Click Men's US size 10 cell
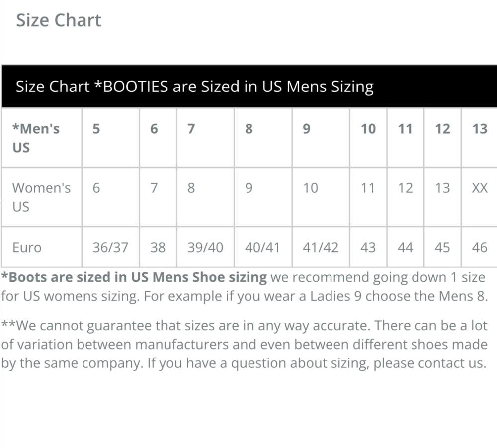This screenshot has height=448, width=497. [368, 129]
